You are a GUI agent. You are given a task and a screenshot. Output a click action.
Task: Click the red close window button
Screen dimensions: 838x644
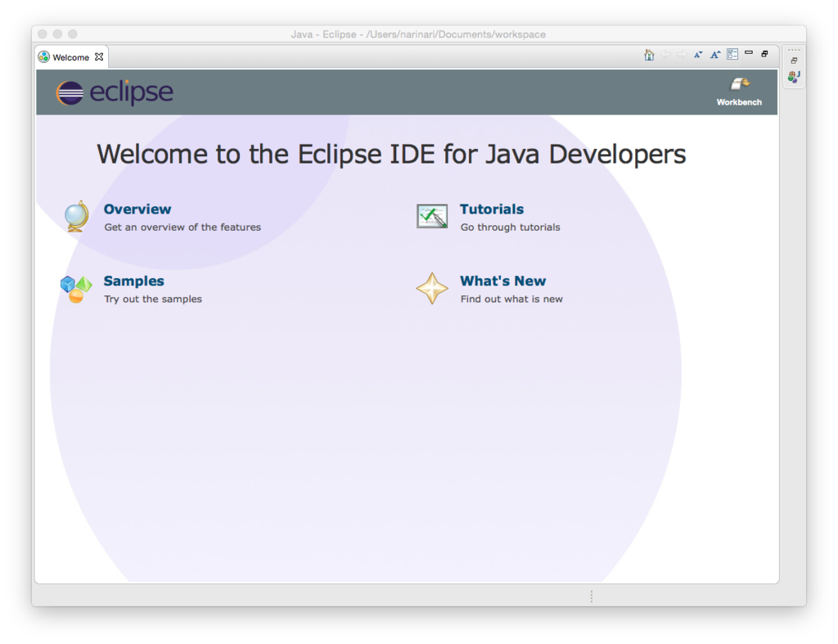point(43,34)
